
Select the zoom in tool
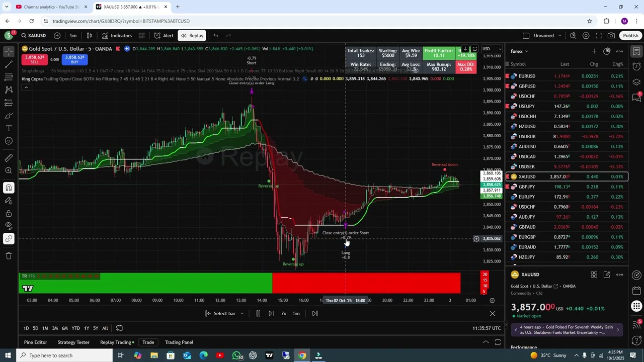[9, 171]
